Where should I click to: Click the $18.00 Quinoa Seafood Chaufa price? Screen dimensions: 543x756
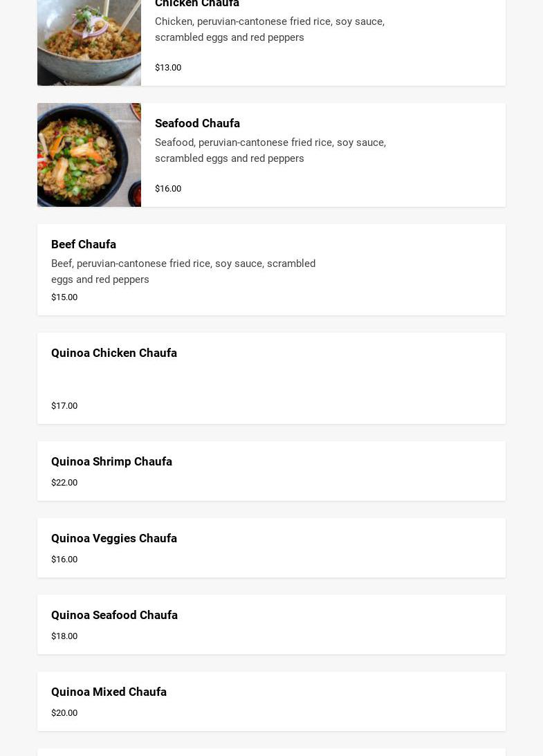(x=64, y=636)
